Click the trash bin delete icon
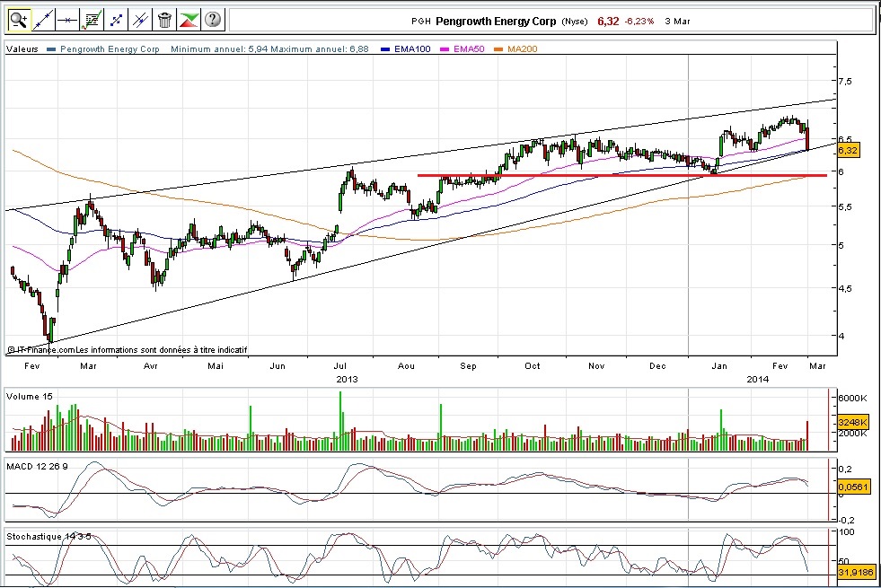Screen dimensions: 881x588 point(164,21)
